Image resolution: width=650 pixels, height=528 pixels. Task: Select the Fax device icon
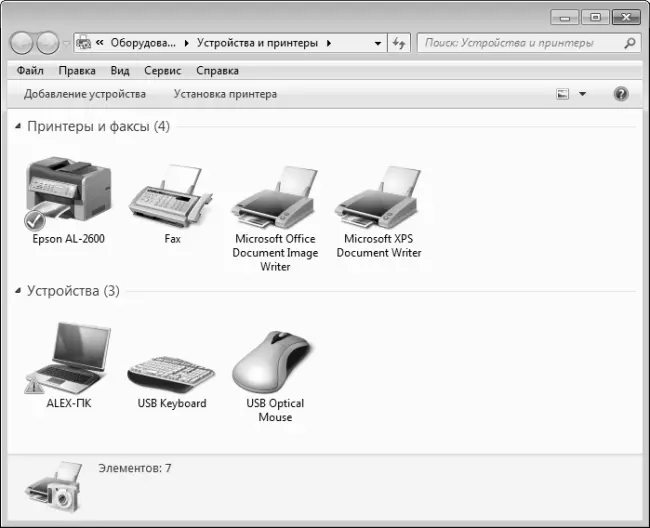click(x=171, y=196)
